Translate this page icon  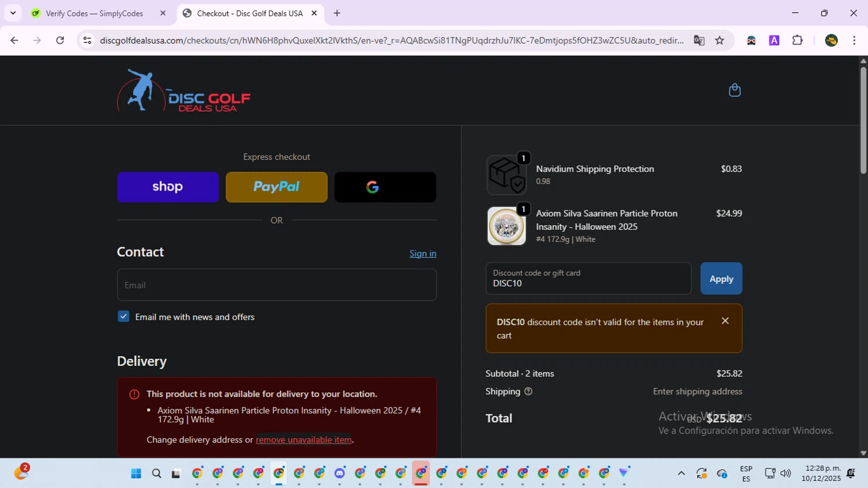pyautogui.click(x=699, y=41)
